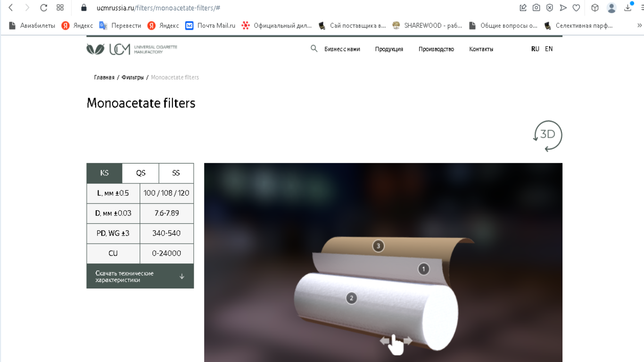This screenshot has width=644, height=362.
Task: Open the SHAREWOOD bookmark
Action: tap(428, 25)
